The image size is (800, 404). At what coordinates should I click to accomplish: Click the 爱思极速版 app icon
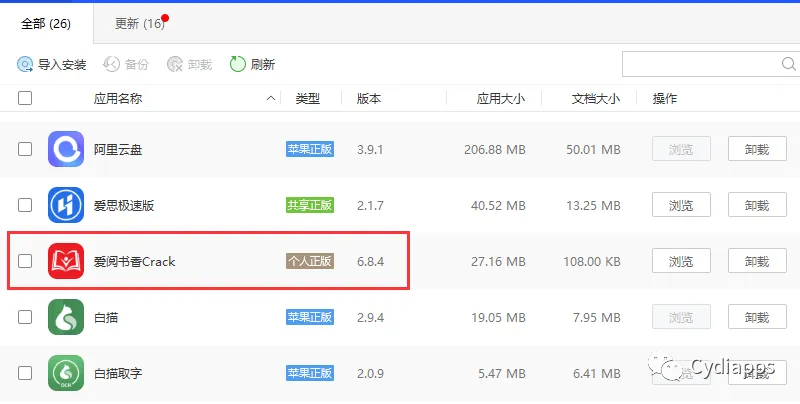[66, 205]
